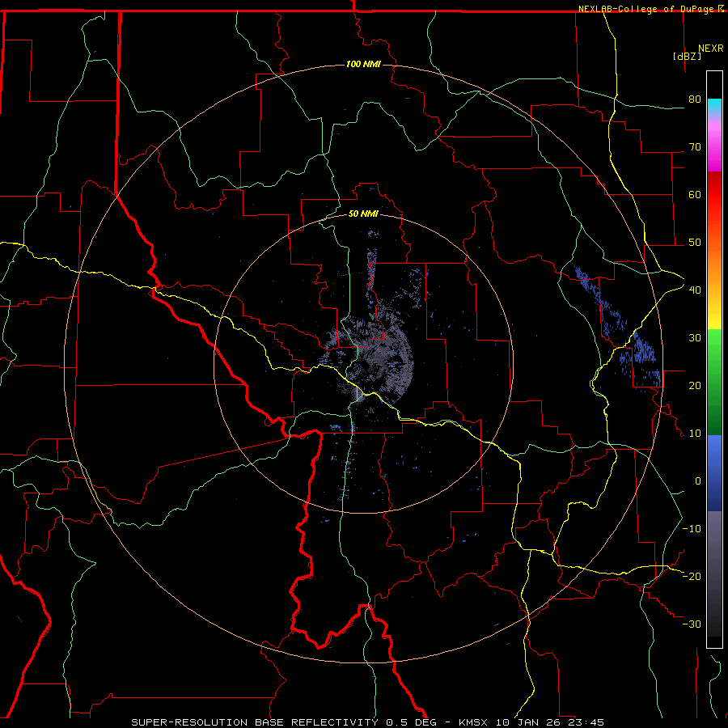Click the 20 value on the dBZ scale
Viewport: 728px width, 728px height.
tap(695, 385)
